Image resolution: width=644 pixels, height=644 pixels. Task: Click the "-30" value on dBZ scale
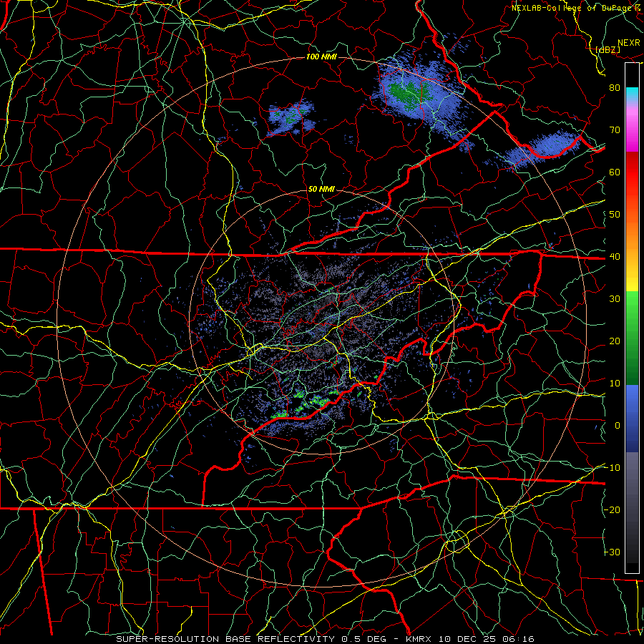612,552
